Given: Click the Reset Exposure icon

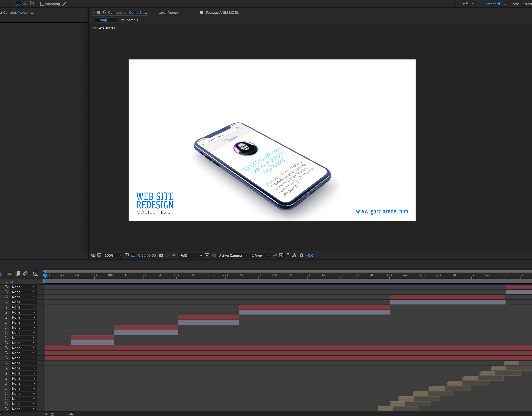Looking at the screenshot, I should coord(302,255).
